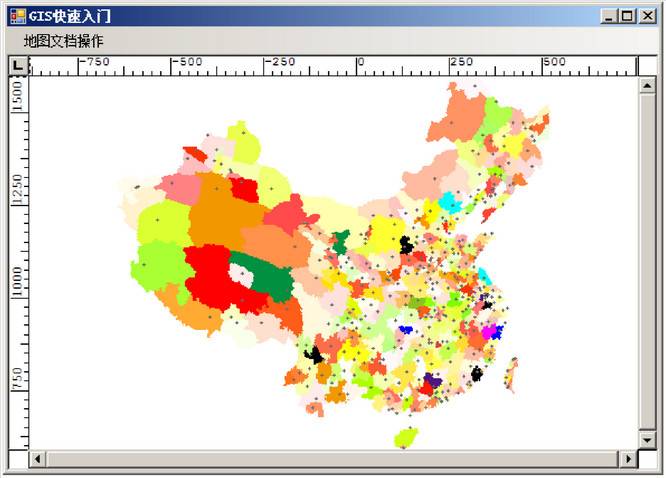Click the vertical scrollbar down arrow

pos(647,440)
